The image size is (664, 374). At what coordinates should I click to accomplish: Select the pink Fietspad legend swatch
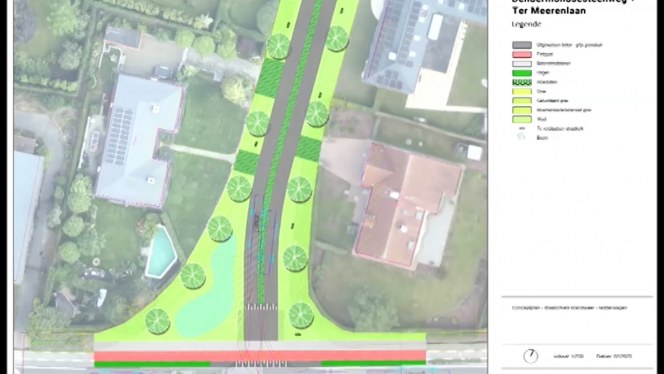pos(522,54)
